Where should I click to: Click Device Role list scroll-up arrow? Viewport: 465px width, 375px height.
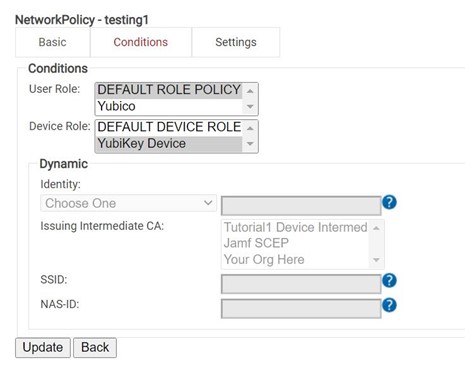tap(250, 128)
